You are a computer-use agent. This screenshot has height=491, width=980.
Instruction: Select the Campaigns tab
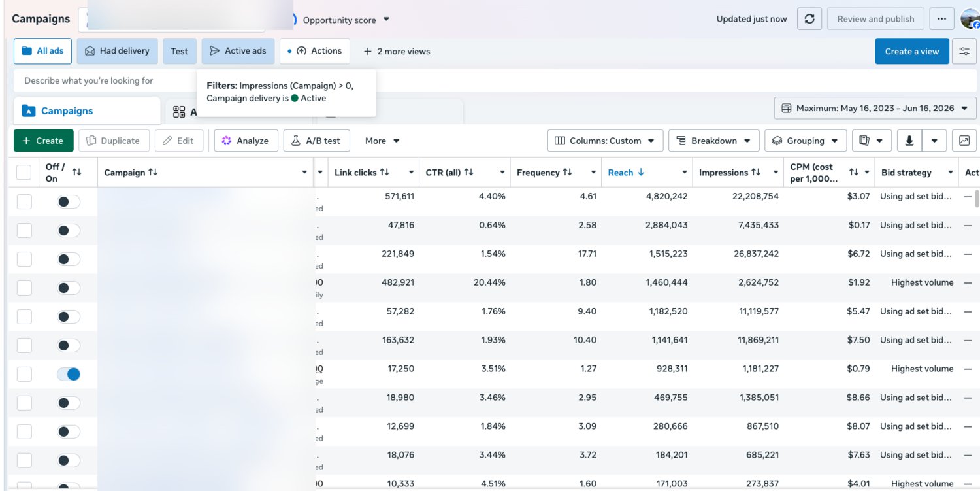pyautogui.click(x=87, y=111)
